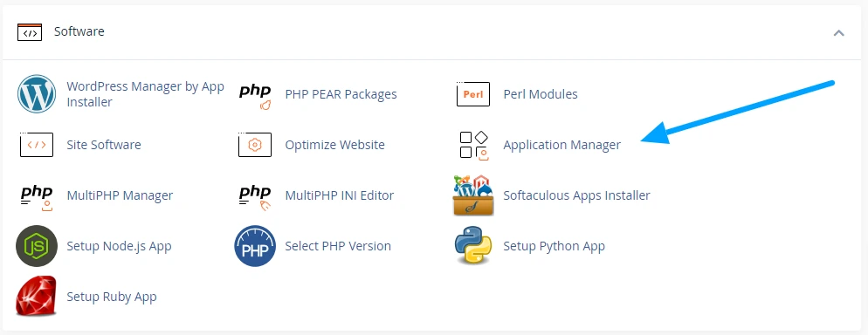Open the Softaculous Apps Installer link
Viewport: 868px width, 335px height.
(577, 195)
